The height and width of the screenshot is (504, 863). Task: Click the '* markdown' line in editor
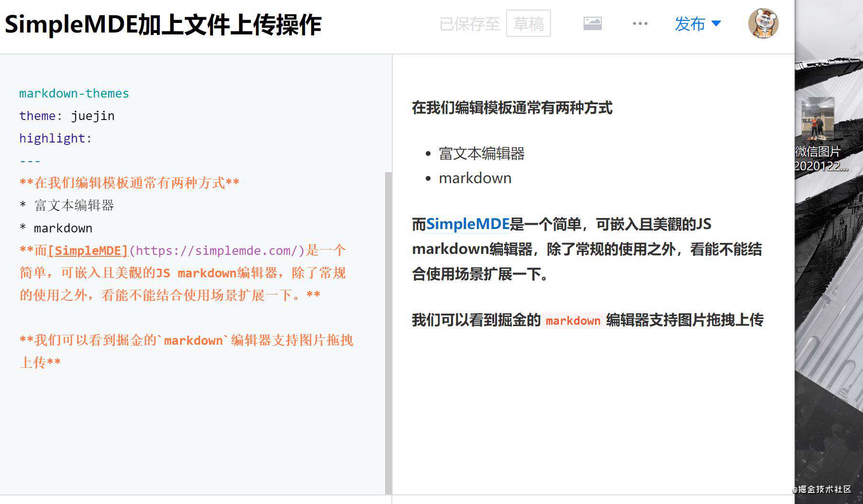coord(56,228)
